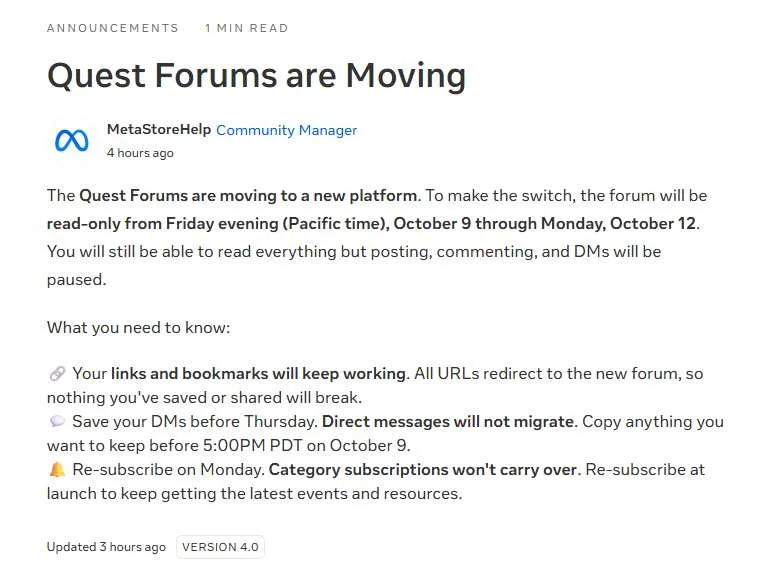Click the chain link emoji icon
This screenshot has width=767, height=587.
(57, 374)
